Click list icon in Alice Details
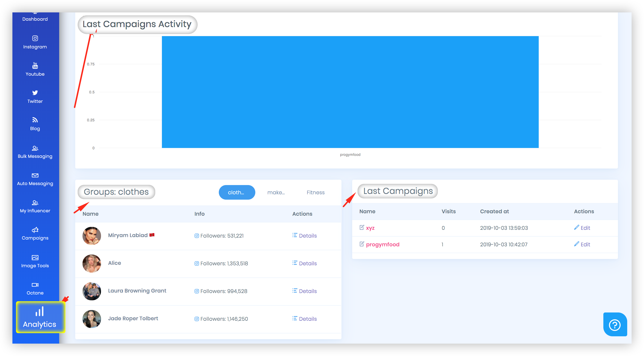644x356 pixels. [x=294, y=263]
